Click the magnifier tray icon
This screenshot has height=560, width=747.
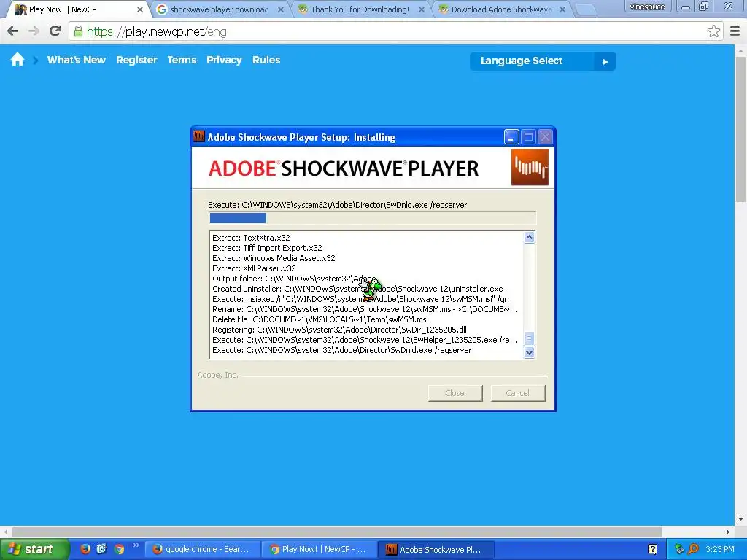(693, 549)
